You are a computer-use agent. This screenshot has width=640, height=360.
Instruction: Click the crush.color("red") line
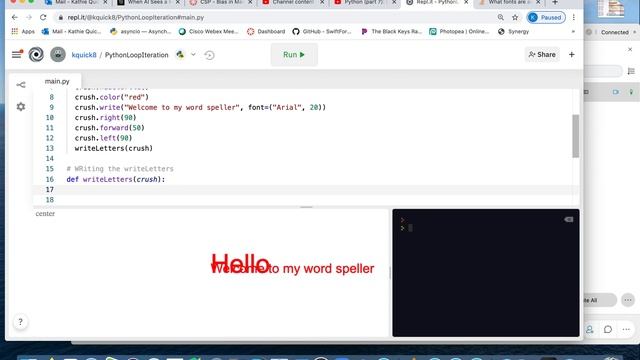[112, 97]
